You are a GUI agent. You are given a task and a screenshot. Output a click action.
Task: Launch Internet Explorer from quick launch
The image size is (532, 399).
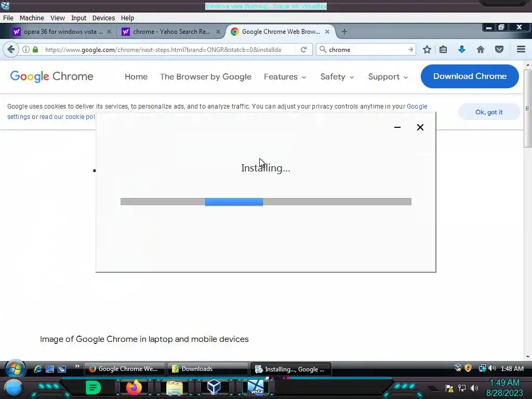37,369
